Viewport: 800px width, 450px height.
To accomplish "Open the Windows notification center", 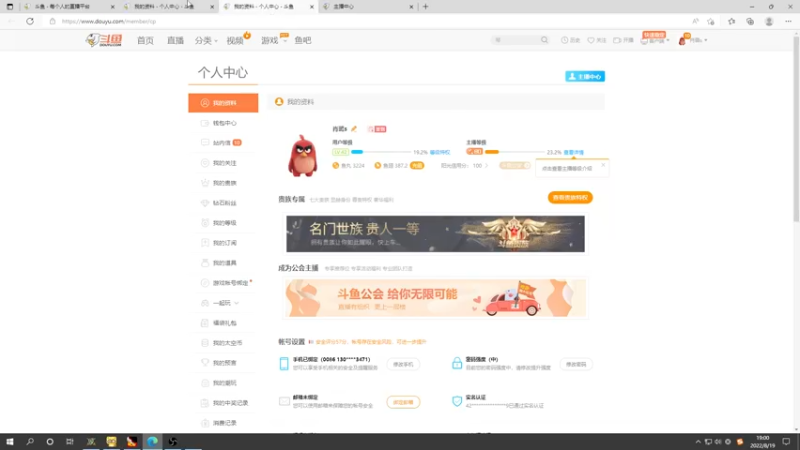I will pos(786,441).
